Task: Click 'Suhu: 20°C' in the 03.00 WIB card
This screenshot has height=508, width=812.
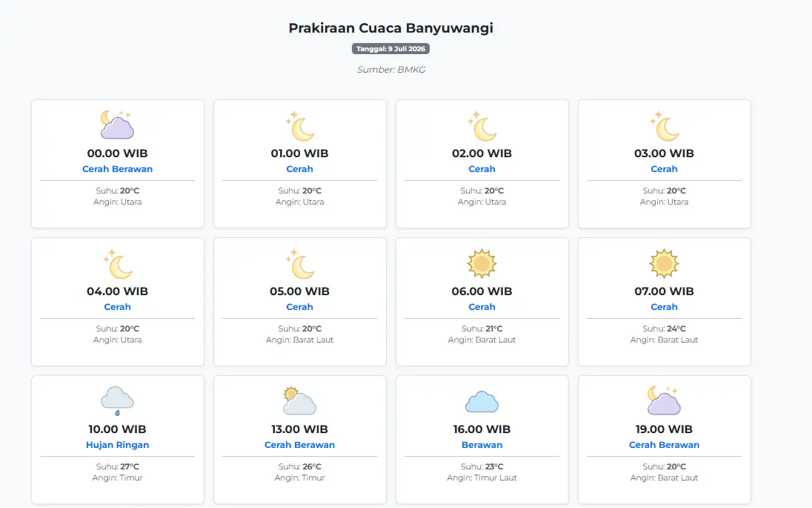Action: (665, 191)
